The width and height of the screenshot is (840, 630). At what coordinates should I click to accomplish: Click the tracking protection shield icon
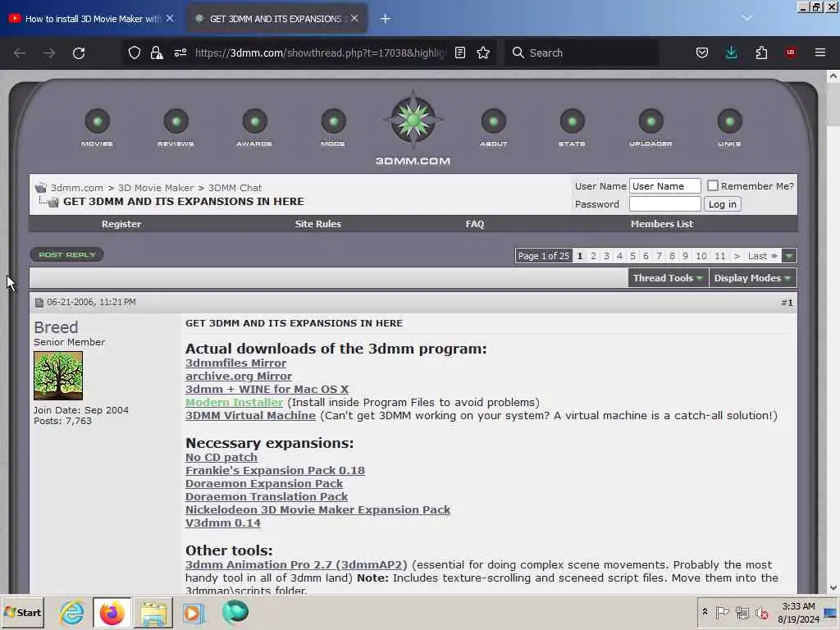(x=135, y=52)
